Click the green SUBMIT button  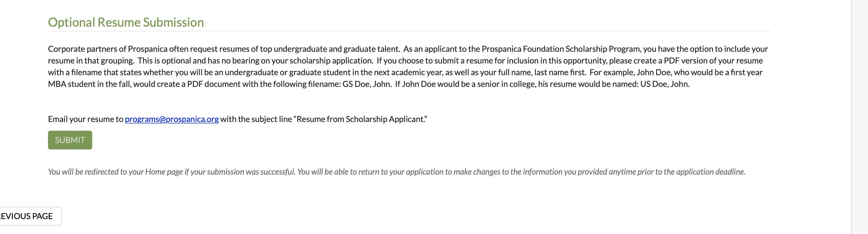[70, 140]
